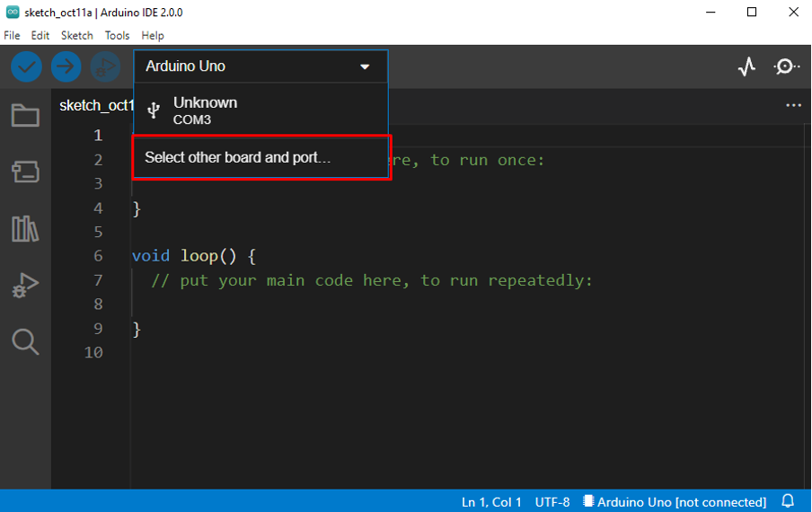The image size is (812, 512).
Task: Click UTF-8 encoding in status bar
Action: click(552, 501)
